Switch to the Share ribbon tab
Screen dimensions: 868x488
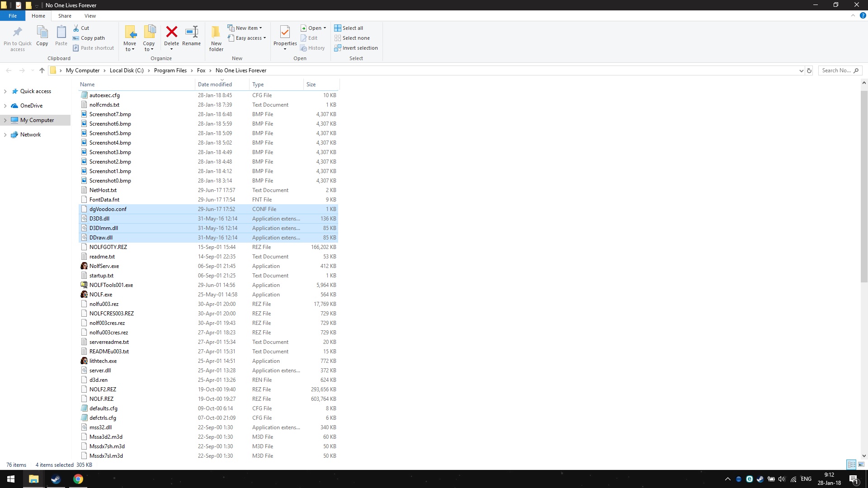point(65,16)
